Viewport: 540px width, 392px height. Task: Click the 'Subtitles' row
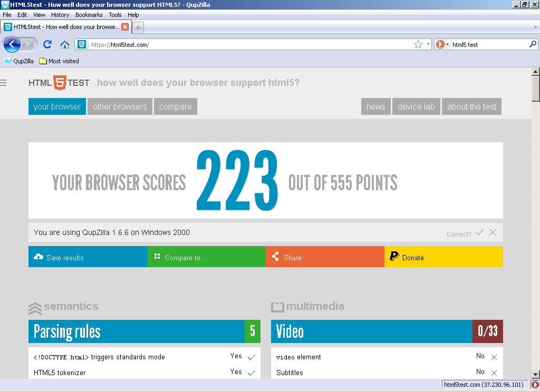click(387, 373)
